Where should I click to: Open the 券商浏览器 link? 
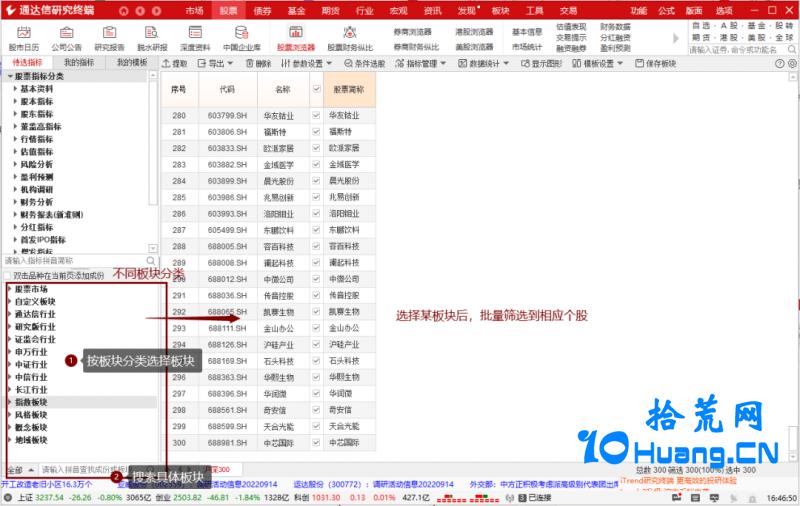click(x=412, y=32)
